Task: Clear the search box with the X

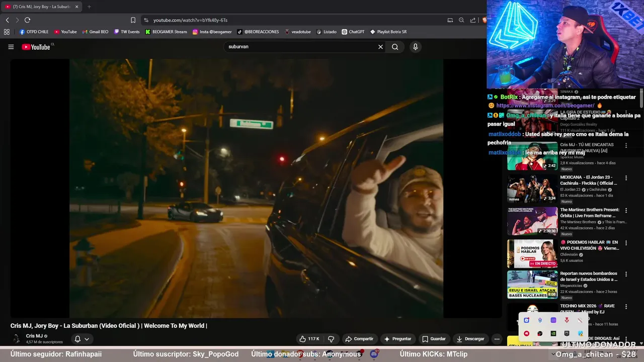Action: (x=380, y=47)
